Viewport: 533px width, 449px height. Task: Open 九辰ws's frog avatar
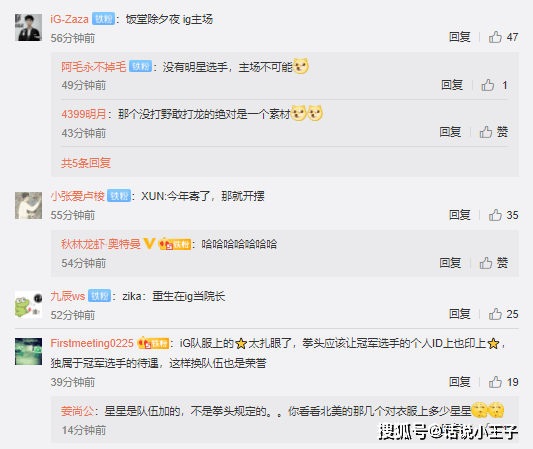click(x=29, y=305)
